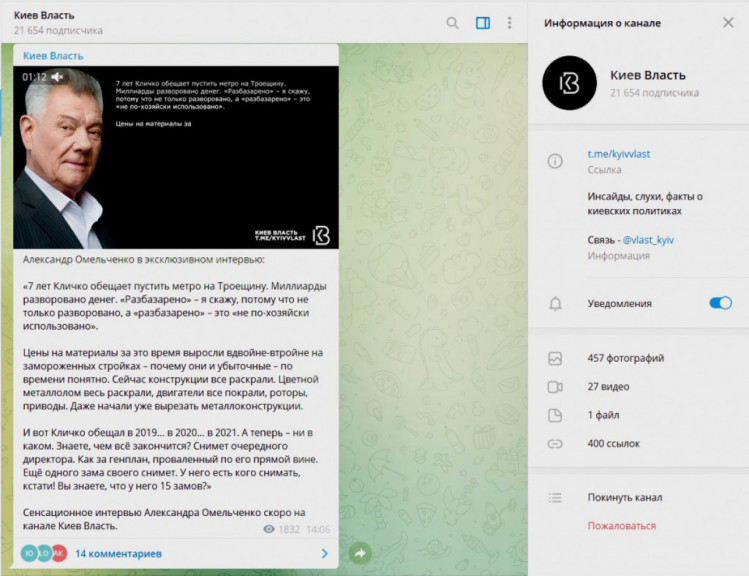Open the @vlast_kyiv contact link
Image resolution: width=749 pixels, height=576 pixels.
click(x=648, y=240)
